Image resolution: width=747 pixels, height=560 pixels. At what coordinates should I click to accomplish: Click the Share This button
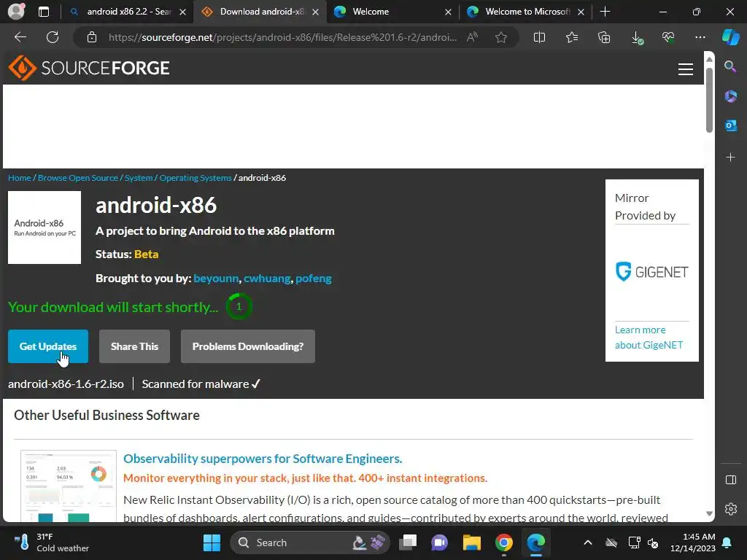[134, 346]
